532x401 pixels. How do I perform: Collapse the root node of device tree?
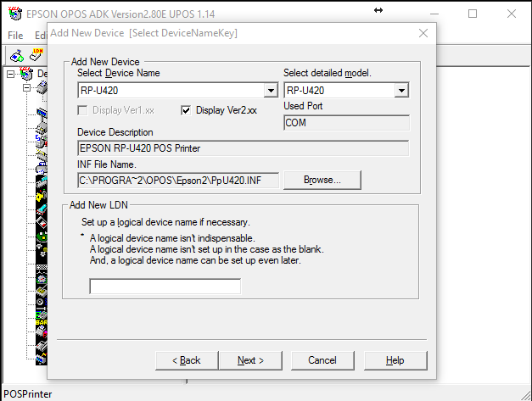click(11, 75)
